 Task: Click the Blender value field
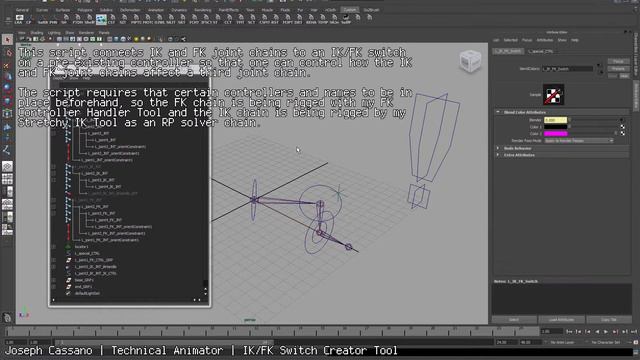click(x=555, y=120)
